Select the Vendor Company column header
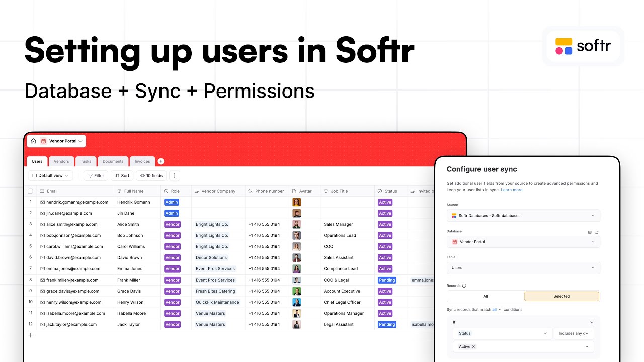The height and width of the screenshot is (362, 644). [x=218, y=191]
